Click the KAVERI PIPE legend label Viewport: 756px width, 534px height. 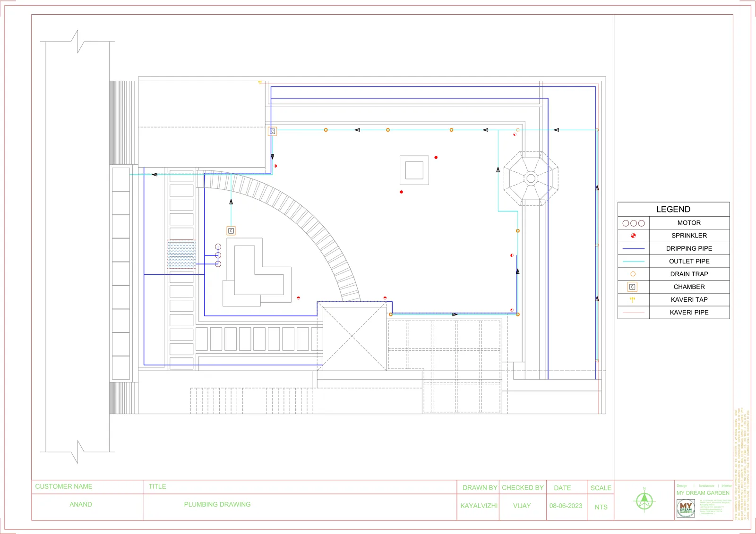coord(689,312)
